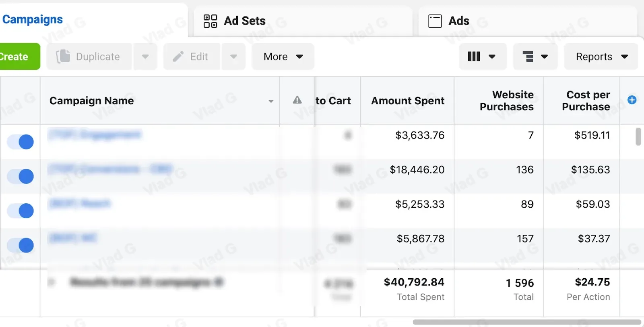
Task: Expand the Edit options arrow
Action: click(x=233, y=56)
